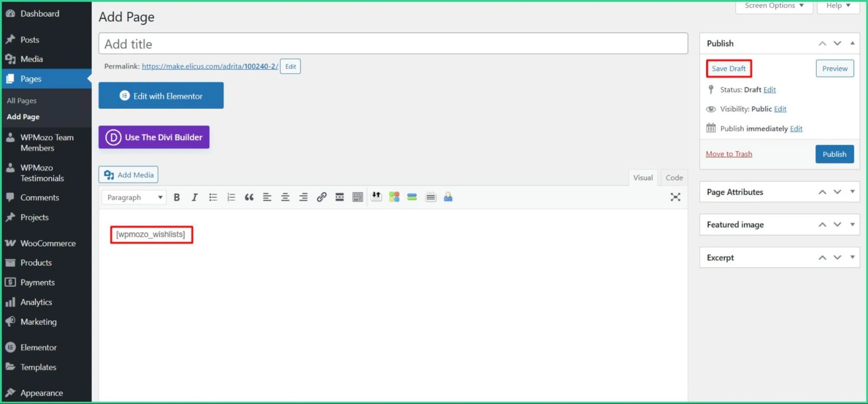Click the user profile toolbar icon
The image size is (868, 404).
pyautogui.click(x=448, y=197)
